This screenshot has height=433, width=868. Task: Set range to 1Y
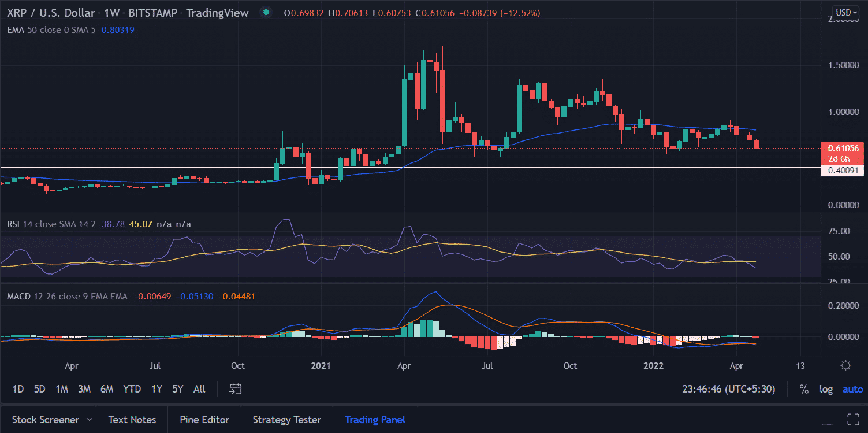(156, 389)
